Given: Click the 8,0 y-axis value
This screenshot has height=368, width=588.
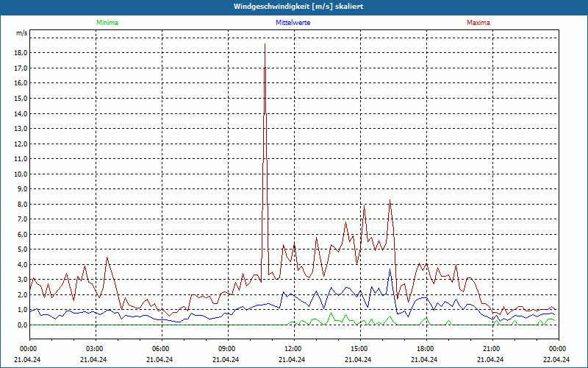Looking at the screenshot, I should [x=22, y=205].
